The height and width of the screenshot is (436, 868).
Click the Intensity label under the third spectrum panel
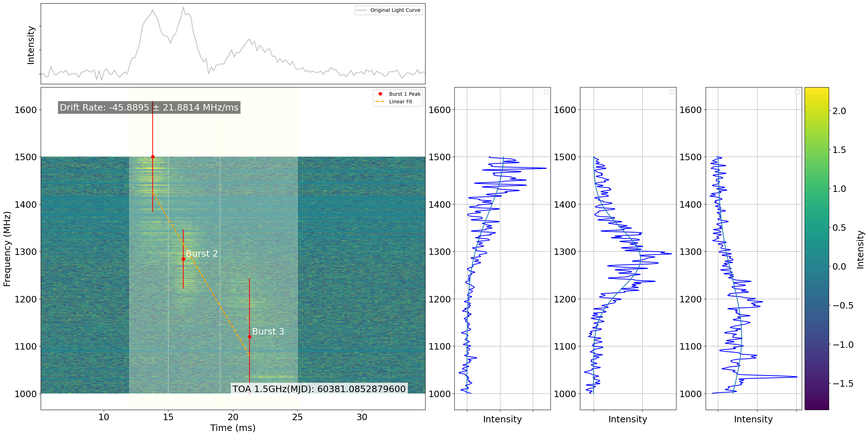coord(753,419)
